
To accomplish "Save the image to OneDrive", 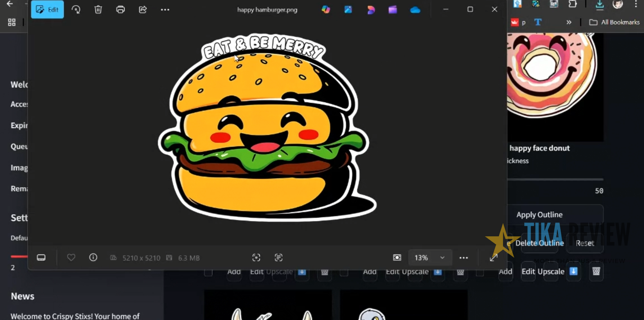I will 415,9.
